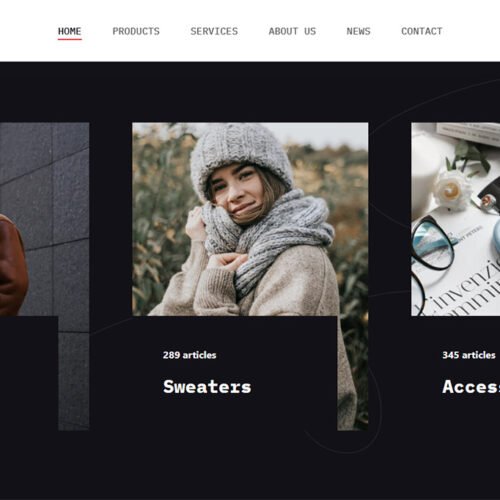Open the Sweaters category title
This screenshot has width=500, height=500.
click(x=207, y=387)
